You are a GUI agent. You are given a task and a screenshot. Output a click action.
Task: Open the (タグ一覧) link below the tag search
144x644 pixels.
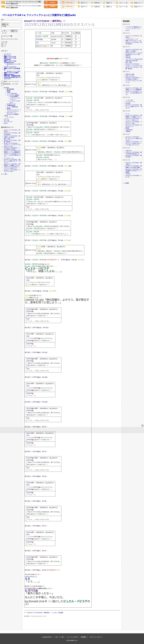click(4, 33)
